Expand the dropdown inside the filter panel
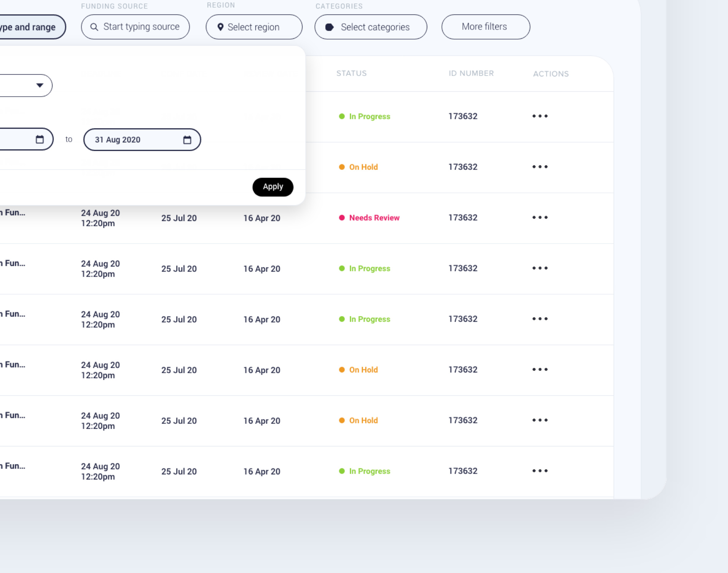728x573 pixels. (x=40, y=85)
